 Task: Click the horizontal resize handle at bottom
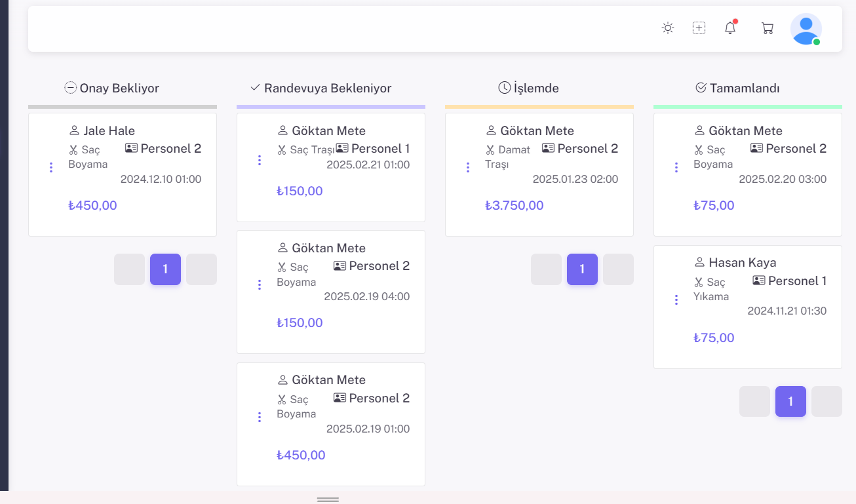pos(328,499)
